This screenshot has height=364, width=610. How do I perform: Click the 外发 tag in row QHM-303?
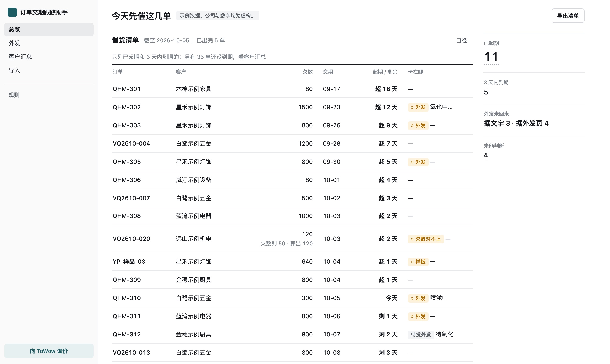[418, 125]
